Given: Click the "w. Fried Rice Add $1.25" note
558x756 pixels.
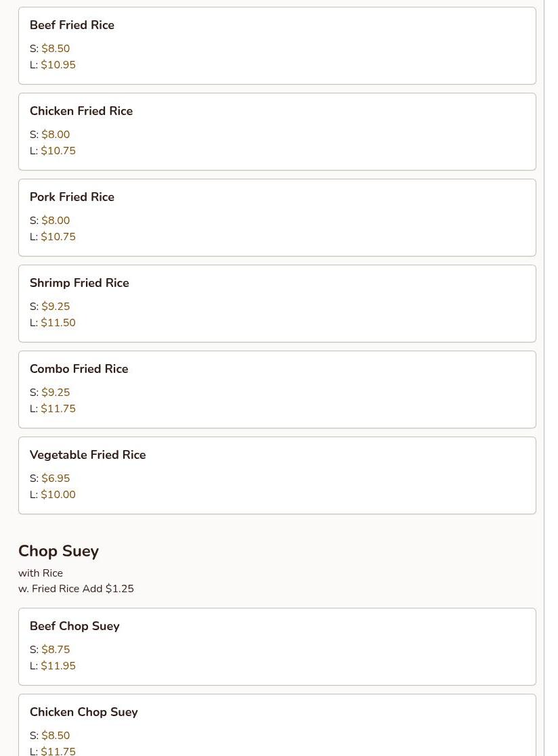Looking at the screenshot, I should pyautogui.click(x=76, y=589).
